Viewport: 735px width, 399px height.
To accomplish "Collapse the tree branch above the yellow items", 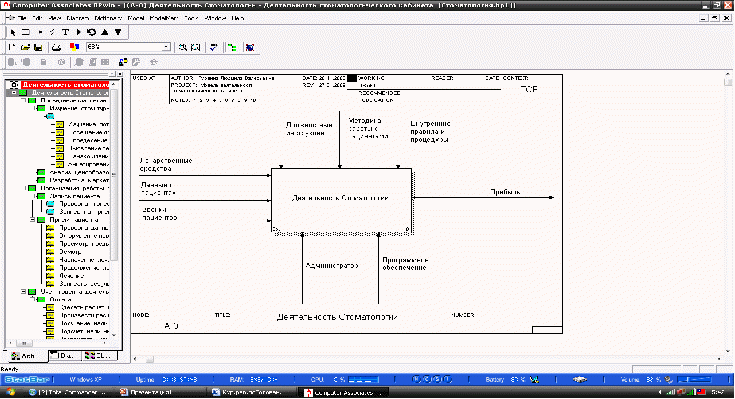I will (x=33, y=219).
